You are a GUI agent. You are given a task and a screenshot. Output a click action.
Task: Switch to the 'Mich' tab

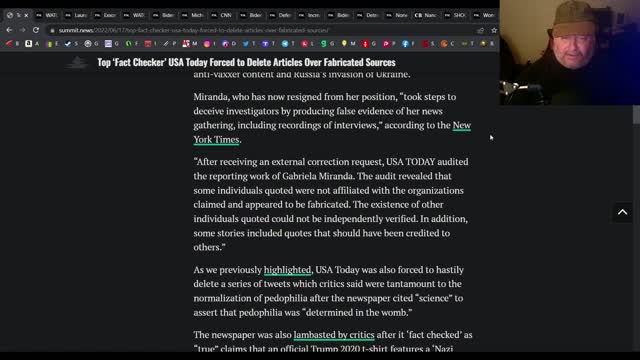193,15
